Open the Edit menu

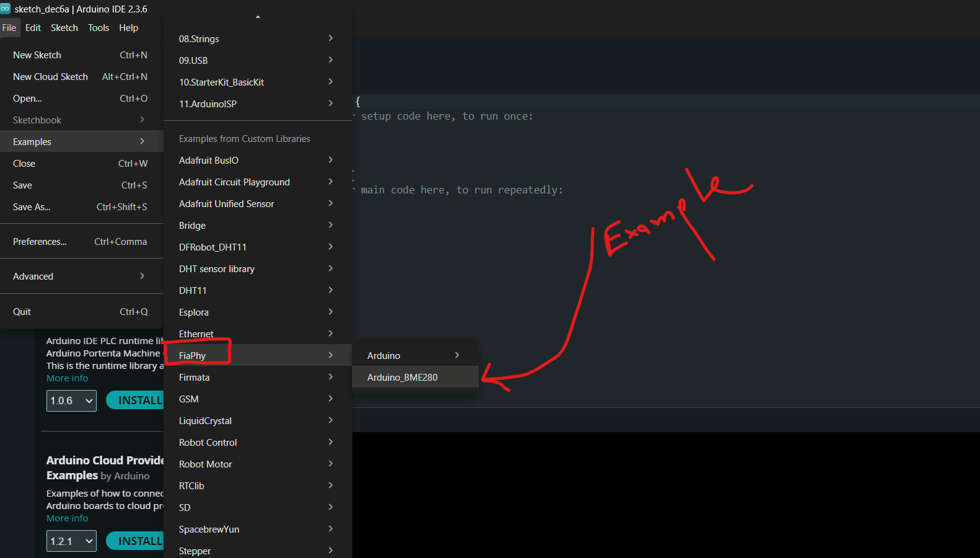click(x=33, y=28)
